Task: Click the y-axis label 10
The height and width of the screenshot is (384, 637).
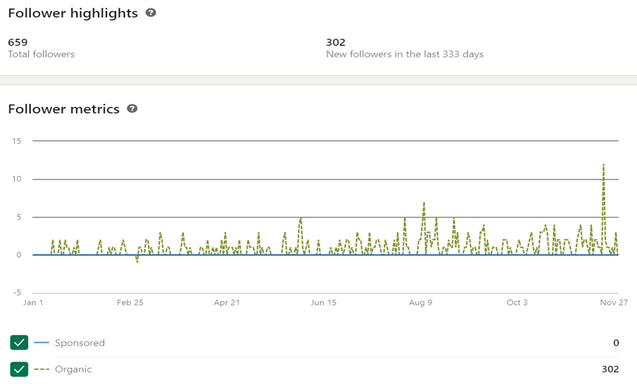Action: tap(17, 179)
